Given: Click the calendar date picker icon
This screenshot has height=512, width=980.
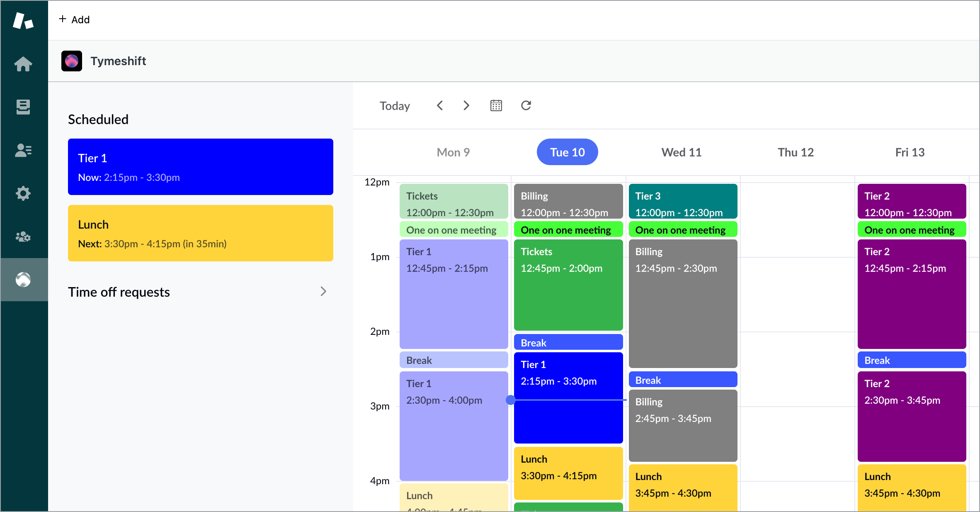Looking at the screenshot, I should (496, 105).
